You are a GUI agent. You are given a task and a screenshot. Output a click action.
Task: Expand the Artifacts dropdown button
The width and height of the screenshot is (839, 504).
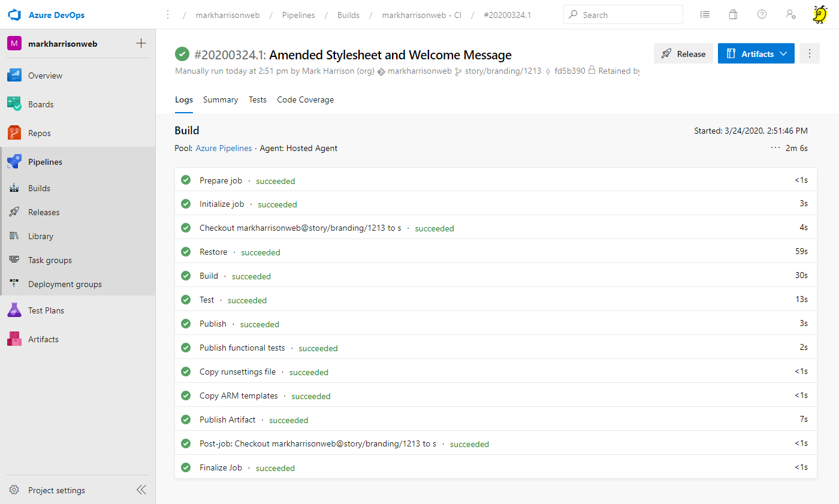pos(756,53)
